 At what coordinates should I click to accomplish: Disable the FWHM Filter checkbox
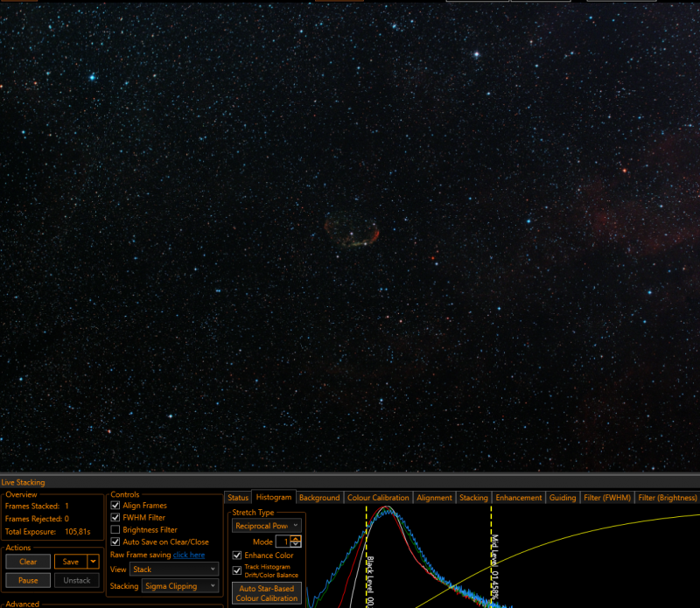point(115,517)
